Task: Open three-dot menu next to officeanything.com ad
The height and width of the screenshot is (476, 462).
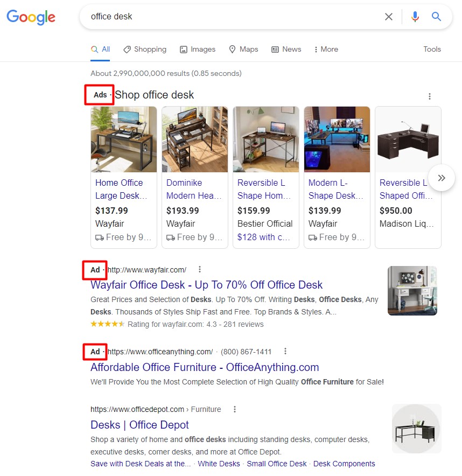Action: 285,351
